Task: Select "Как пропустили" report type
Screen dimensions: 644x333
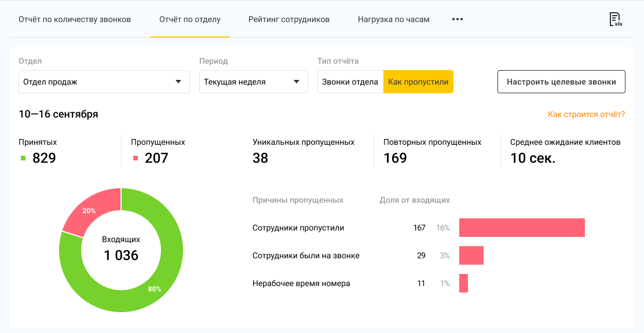Action: [x=418, y=82]
